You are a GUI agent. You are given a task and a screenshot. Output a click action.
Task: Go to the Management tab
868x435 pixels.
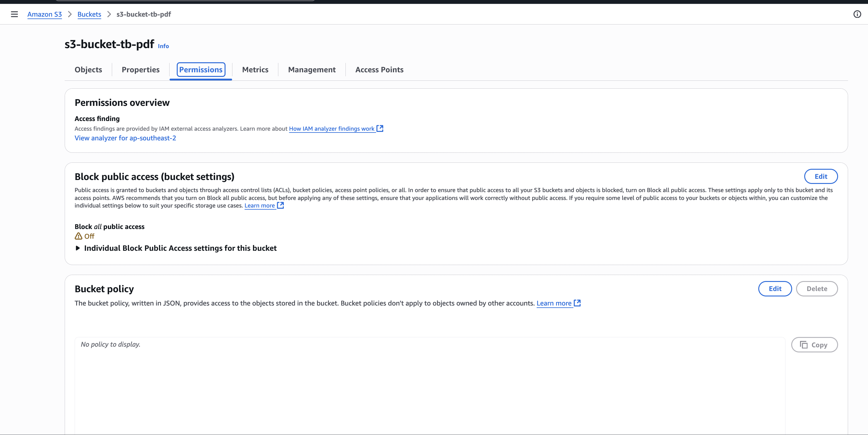(x=312, y=70)
